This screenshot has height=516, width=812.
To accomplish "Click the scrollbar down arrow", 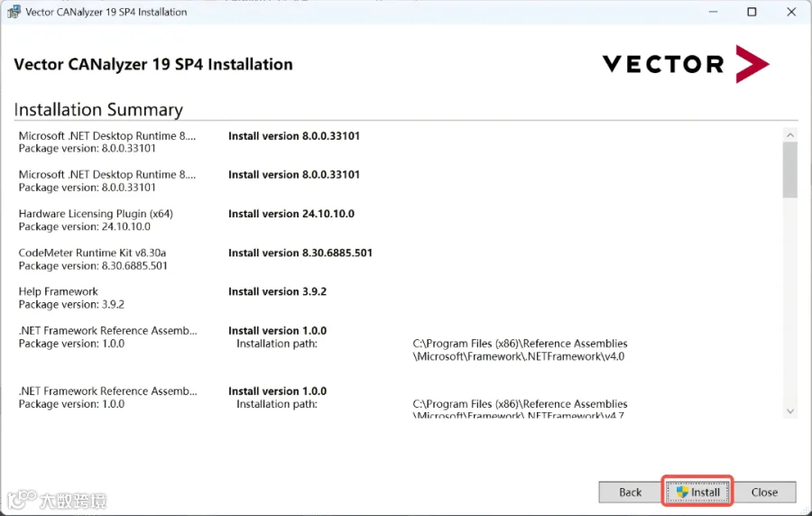I will [789, 411].
